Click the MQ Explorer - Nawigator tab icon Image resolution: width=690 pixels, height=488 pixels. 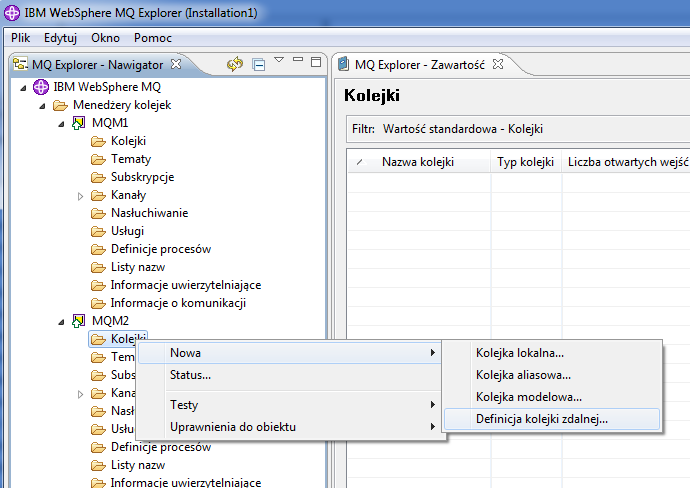(20, 64)
